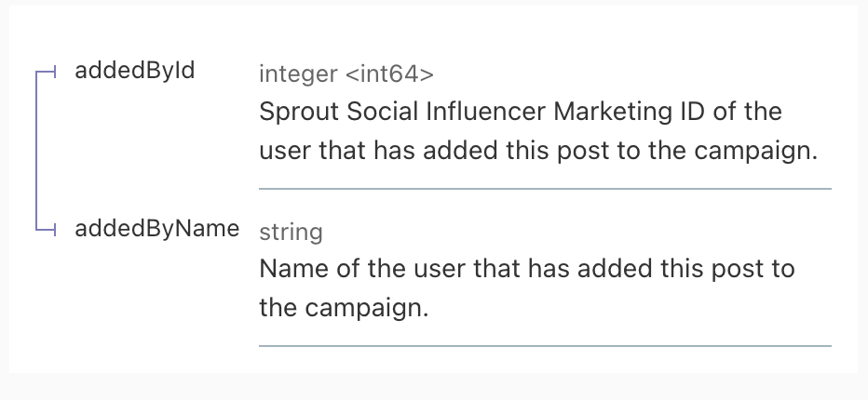Click the "string" type label
868x400 pixels.
pos(291,232)
